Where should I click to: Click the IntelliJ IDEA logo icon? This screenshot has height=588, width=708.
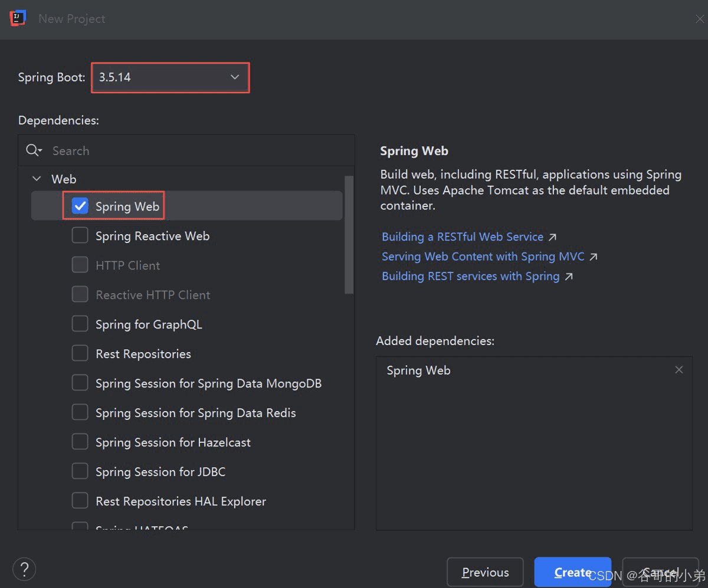(18, 18)
